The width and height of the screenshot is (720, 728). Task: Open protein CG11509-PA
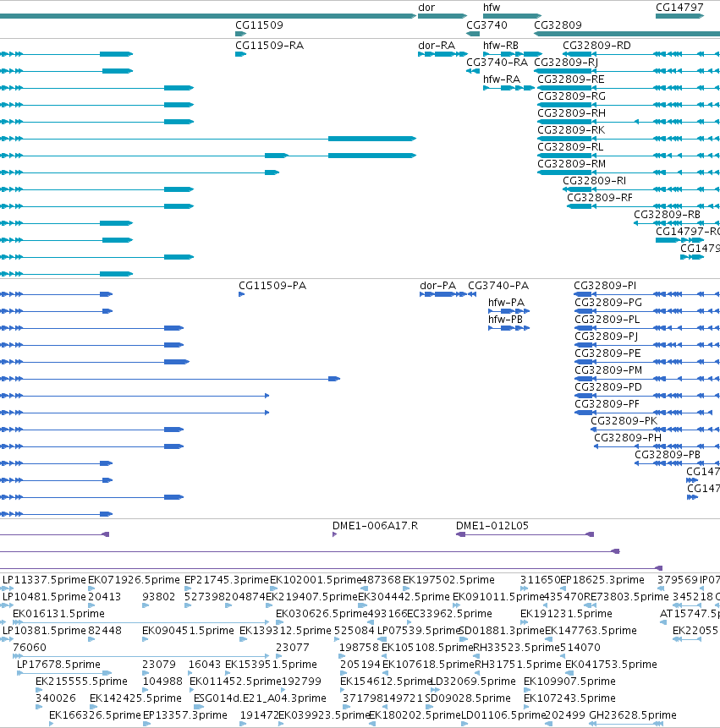pyautogui.click(x=272, y=286)
